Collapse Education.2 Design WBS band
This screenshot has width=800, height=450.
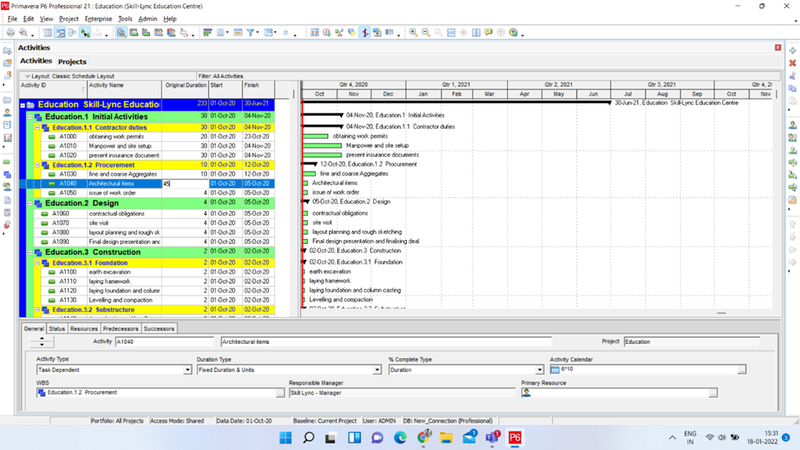coord(30,203)
